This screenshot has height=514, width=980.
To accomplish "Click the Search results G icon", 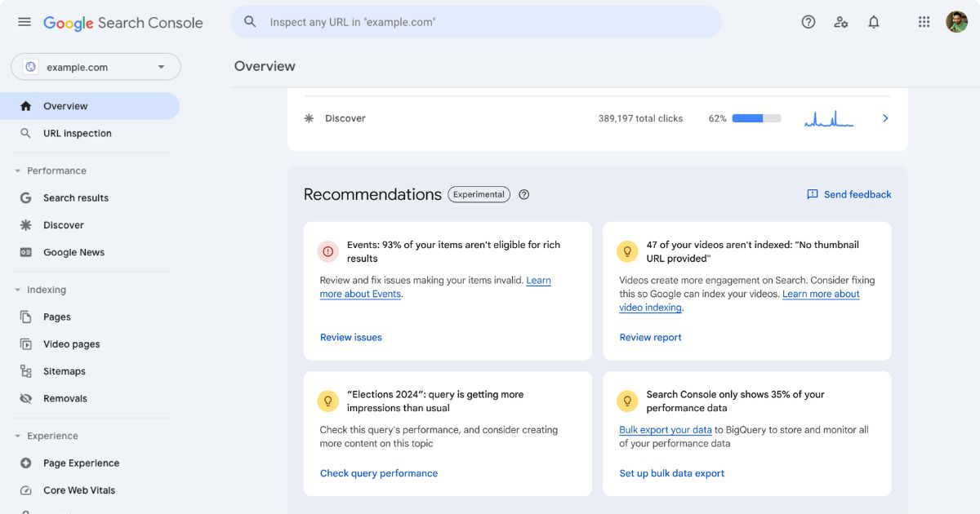I will pyautogui.click(x=26, y=197).
